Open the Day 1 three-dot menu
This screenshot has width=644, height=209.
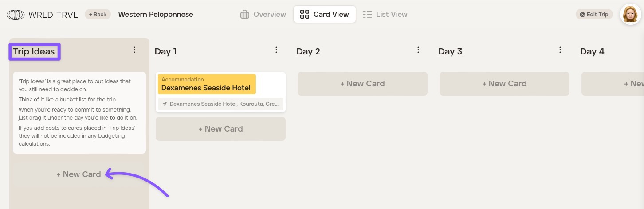click(276, 50)
